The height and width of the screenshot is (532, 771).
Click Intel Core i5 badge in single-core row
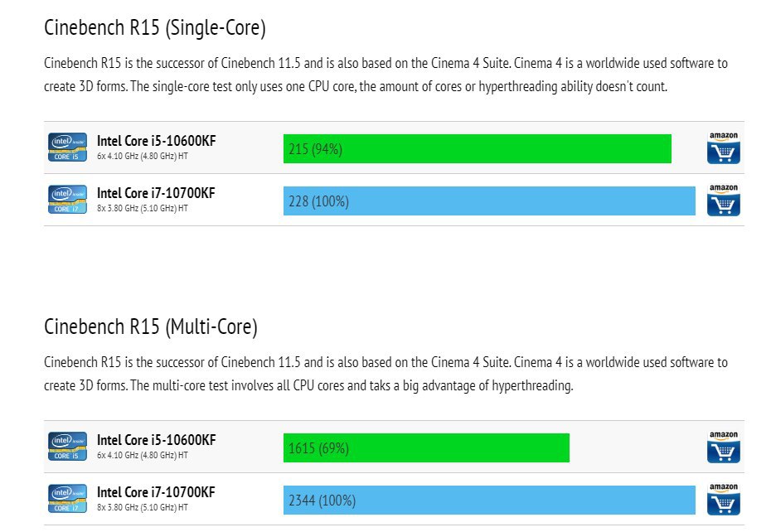pyautogui.click(x=67, y=148)
